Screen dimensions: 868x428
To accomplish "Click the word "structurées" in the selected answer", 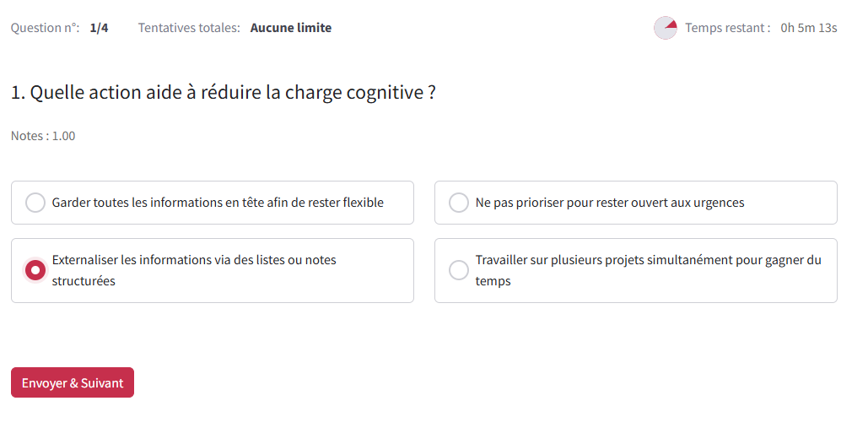I will point(84,281).
